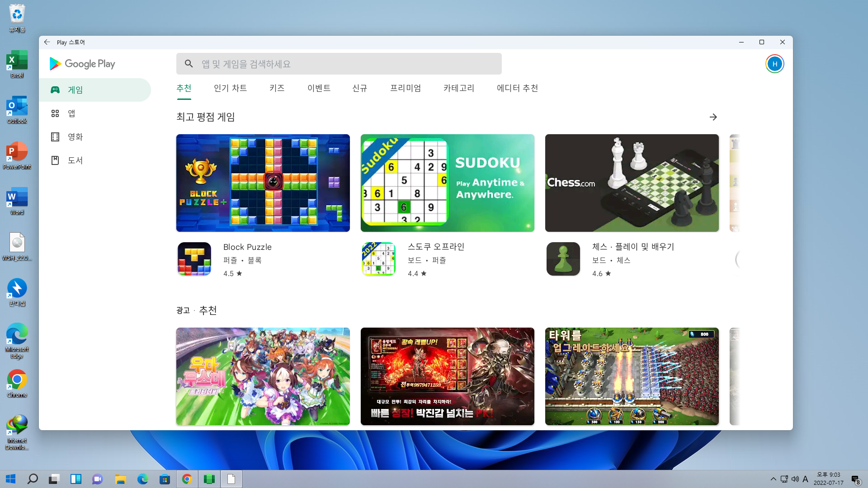Switch to the 이벤트 tab
Image resolution: width=868 pixels, height=488 pixels.
319,88
